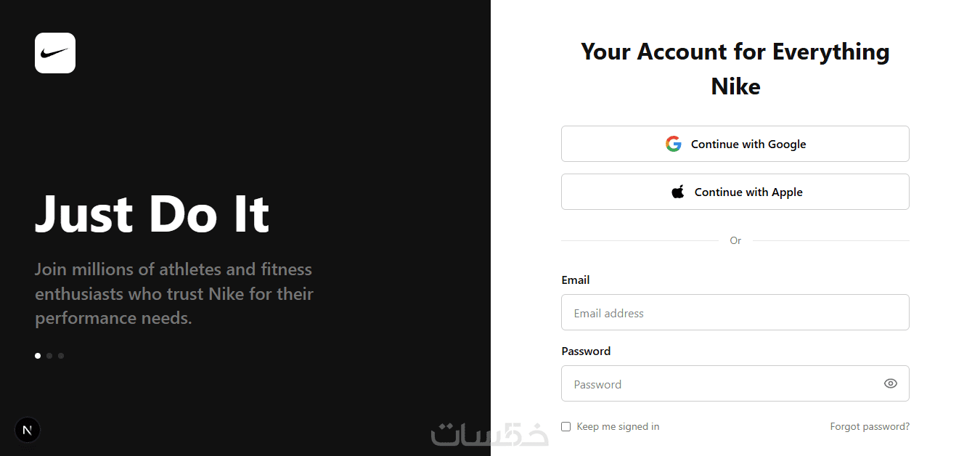Click the "Or" divider text
Viewport: 980px width, 456px height.
[x=735, y=240]
